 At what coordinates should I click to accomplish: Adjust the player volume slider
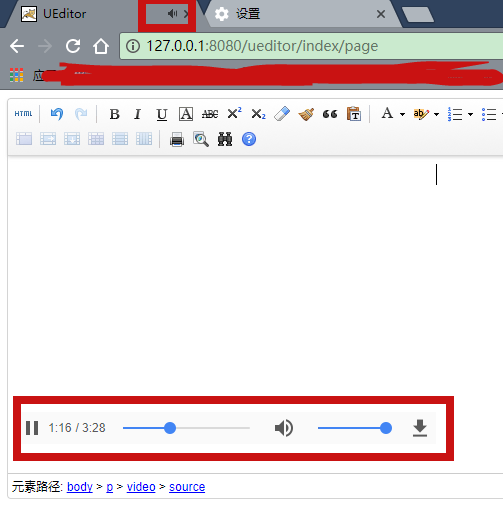click(355, 428)
